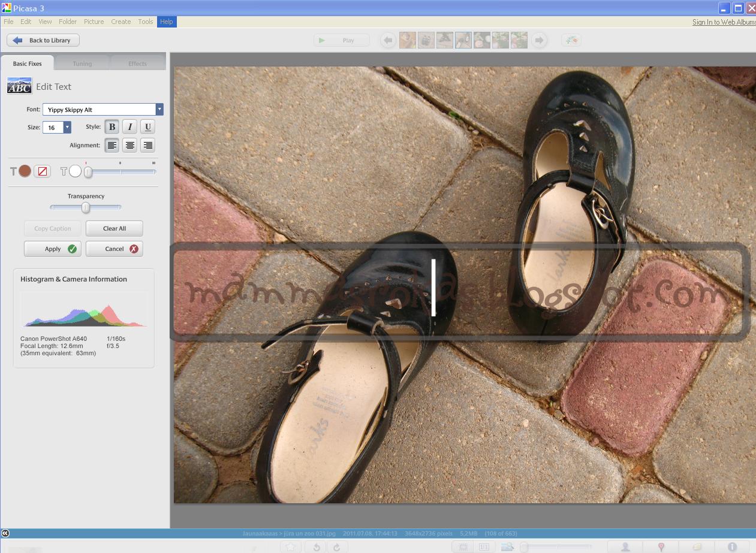Viewport: 756px width, 553px height.
Task: Click the Copy Caption button
Action: click(53, 228)
